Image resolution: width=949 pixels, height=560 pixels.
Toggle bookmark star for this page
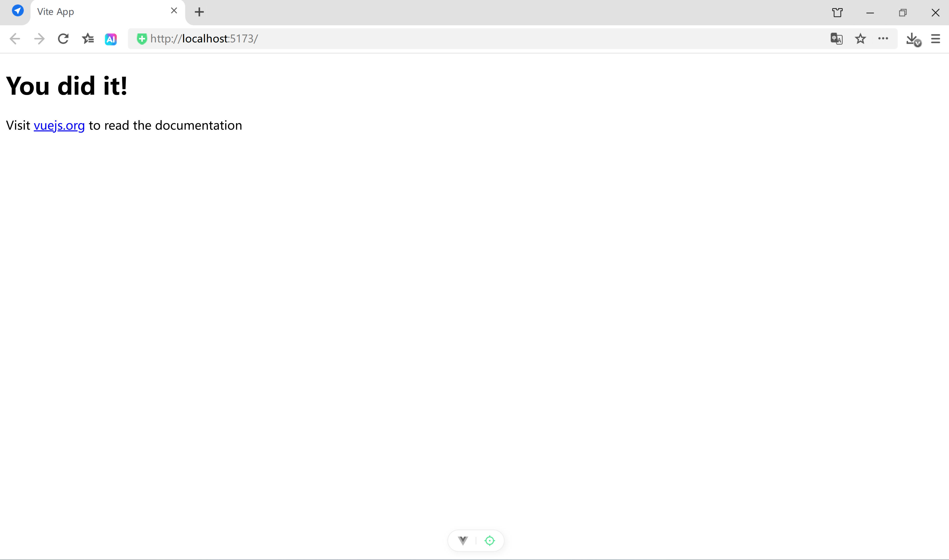(860, 38)
